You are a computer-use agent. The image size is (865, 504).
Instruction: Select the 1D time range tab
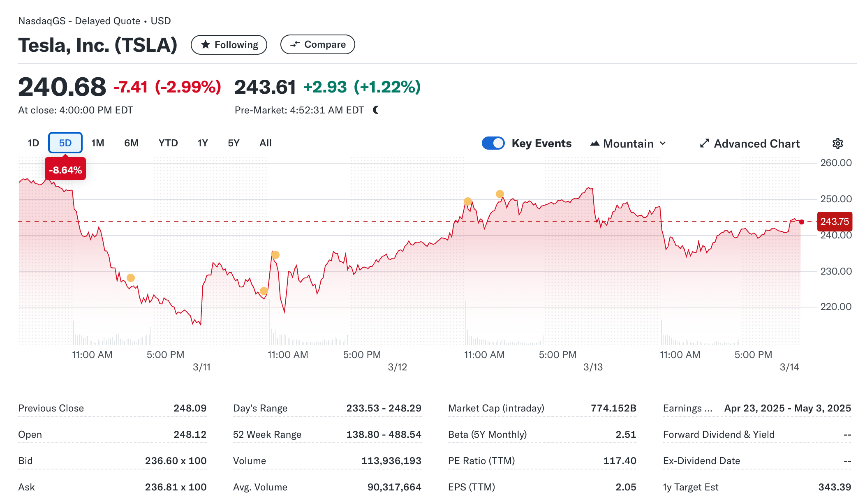(x=33, y=143)
